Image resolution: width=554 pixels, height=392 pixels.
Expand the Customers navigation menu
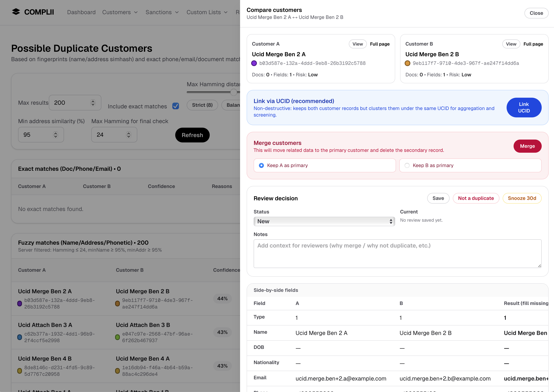click(x=120, y=12)
